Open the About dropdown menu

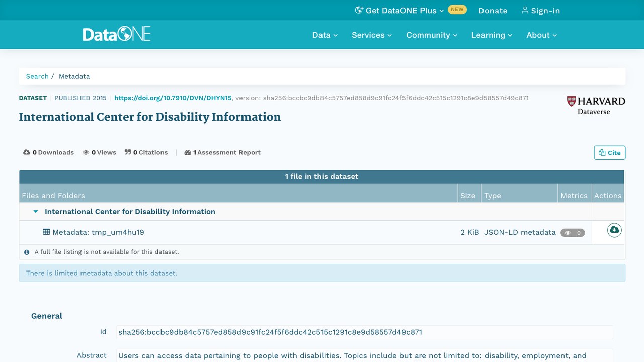click(x=542, y=35)
